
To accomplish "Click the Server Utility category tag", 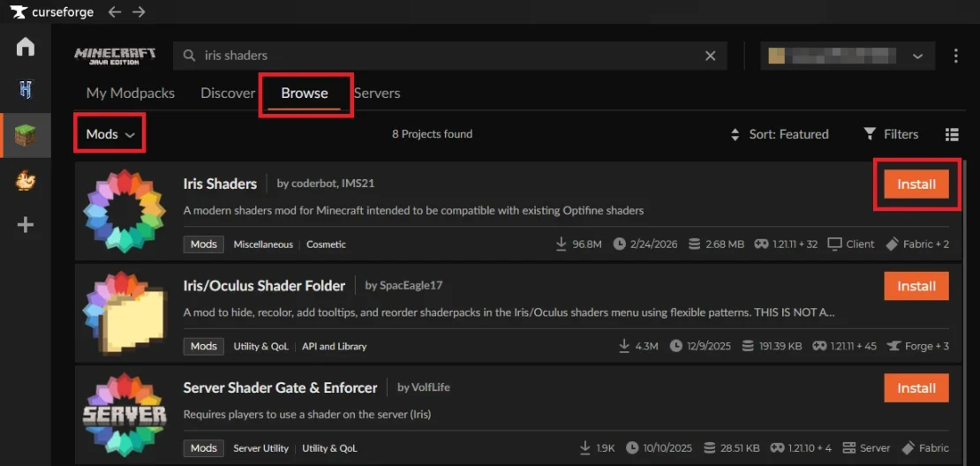I will point(261,447).
